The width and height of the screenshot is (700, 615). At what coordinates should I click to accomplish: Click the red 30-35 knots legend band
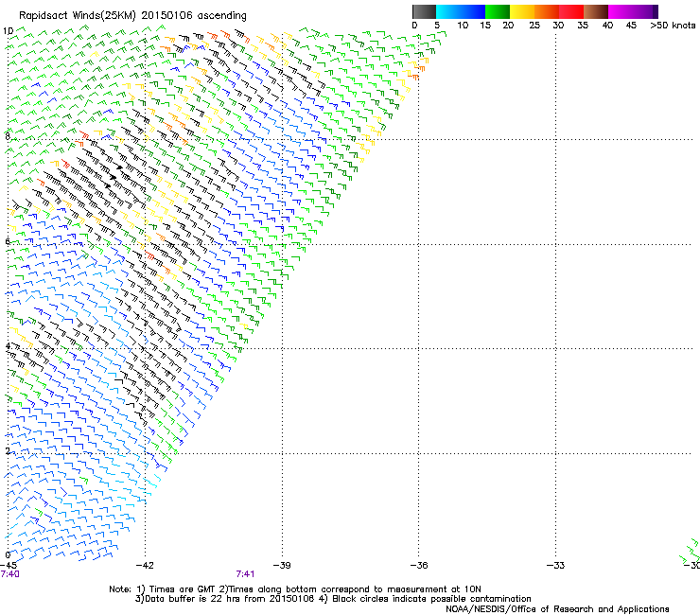pos(571,11)
